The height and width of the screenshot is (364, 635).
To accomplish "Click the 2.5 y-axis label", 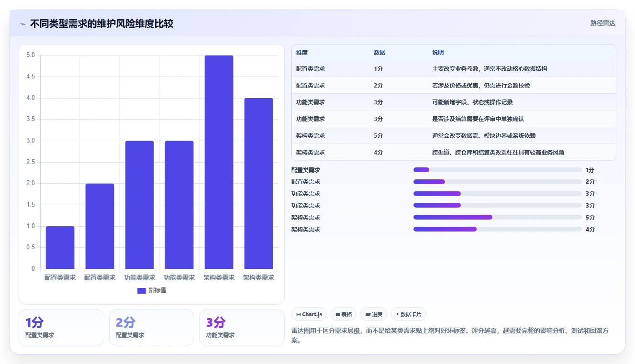I will click(x=31, y=162).
